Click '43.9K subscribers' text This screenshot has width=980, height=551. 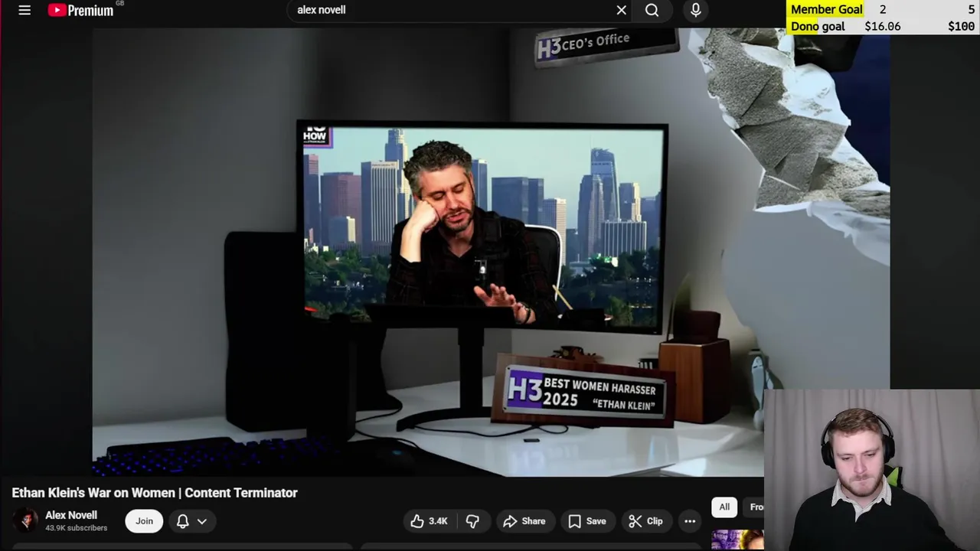tap(76, 528)
